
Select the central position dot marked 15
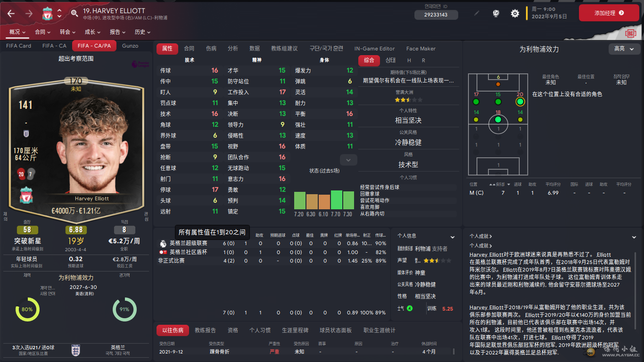498,101
